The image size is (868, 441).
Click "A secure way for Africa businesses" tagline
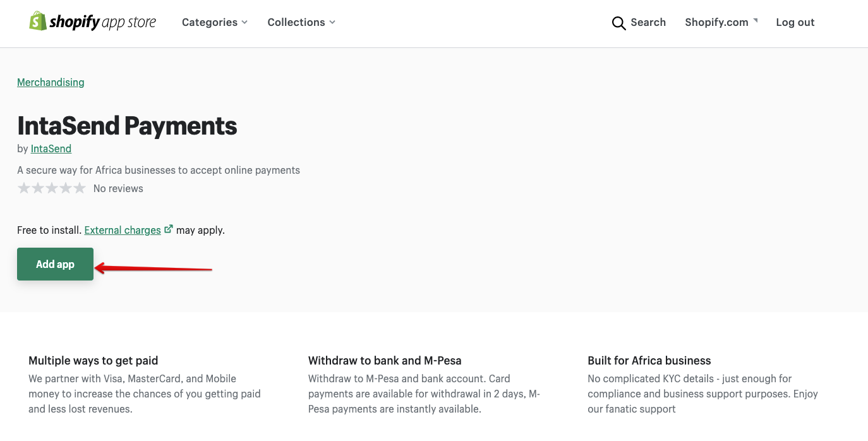159,170
